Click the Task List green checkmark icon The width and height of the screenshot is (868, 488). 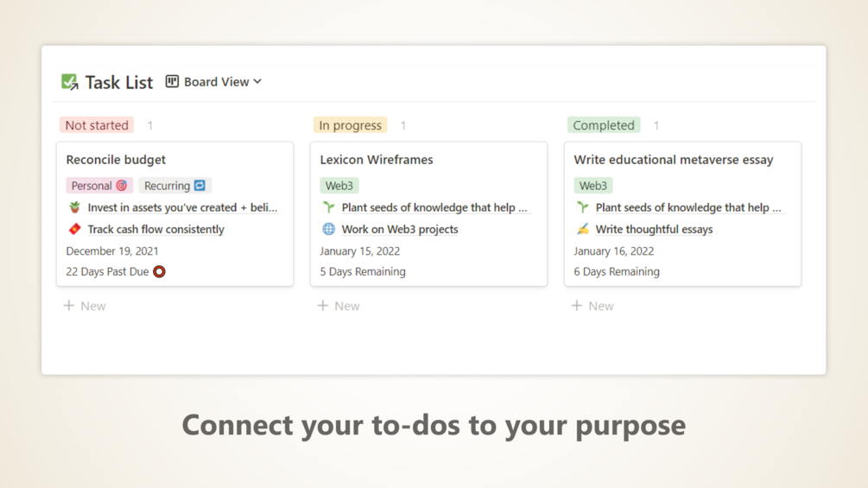pos(70,82)
